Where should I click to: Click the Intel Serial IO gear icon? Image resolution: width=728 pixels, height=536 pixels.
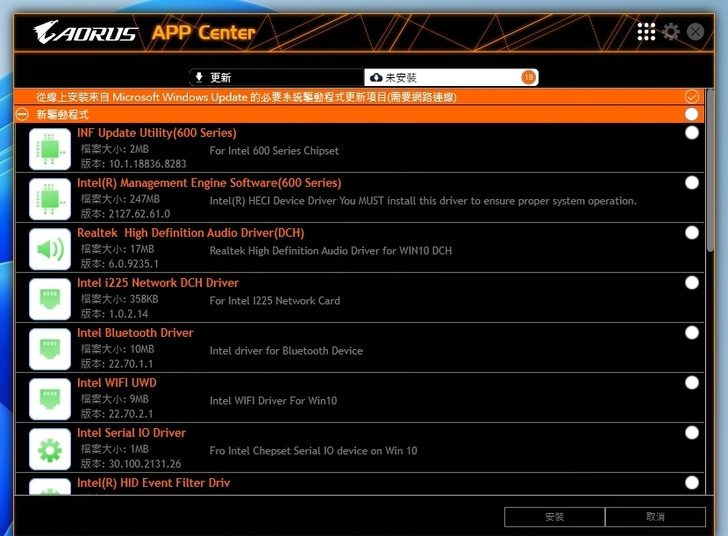pos(50,449)
